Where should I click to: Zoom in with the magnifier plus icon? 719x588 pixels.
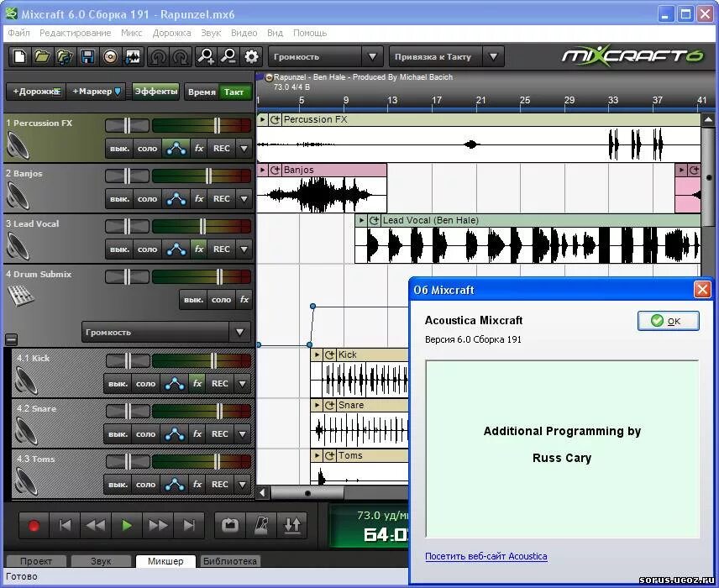206,57
